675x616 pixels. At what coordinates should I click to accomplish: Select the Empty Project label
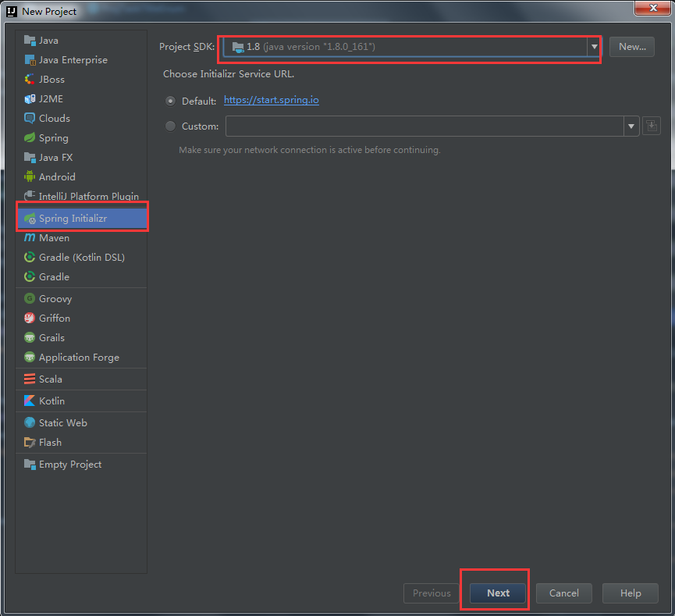click(70, 465)
